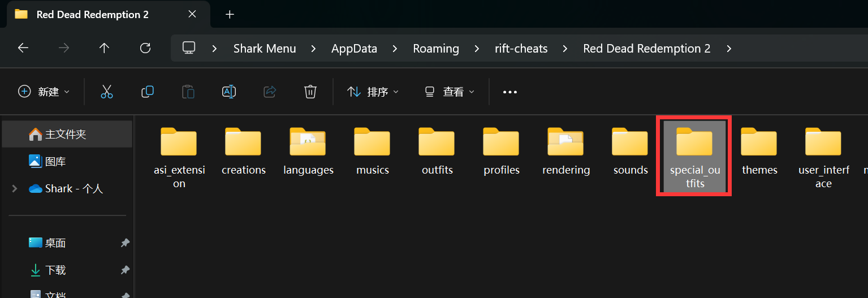Close the Red Dead Redemption 2 tab
Viewport: 868px width, 298px height.
(x=192, y=15)
